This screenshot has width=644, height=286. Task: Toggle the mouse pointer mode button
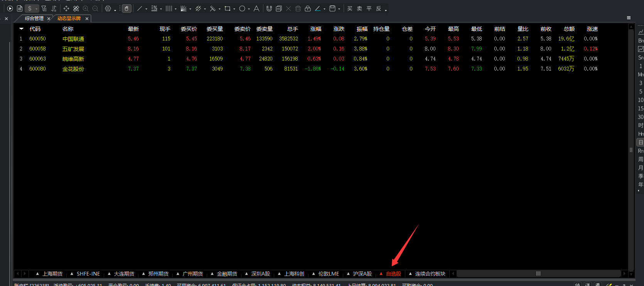126,8
